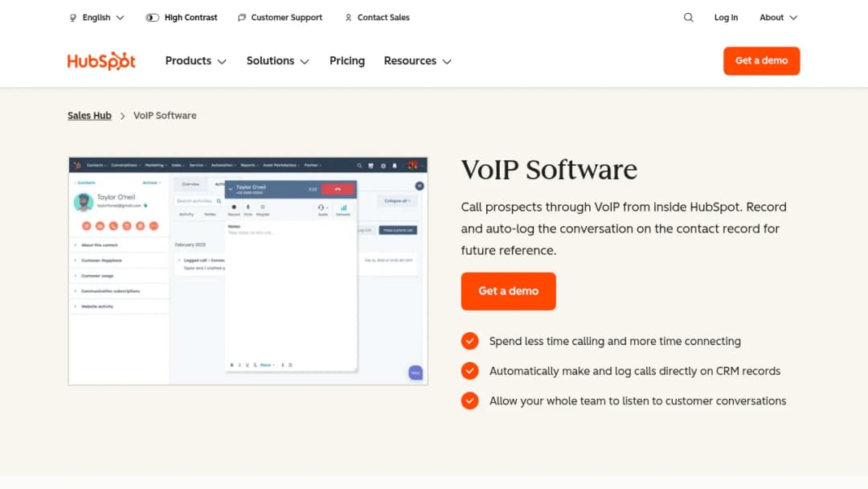Image resolution: width=868 pixels, height=489 pixels.
Task: Expand the Solutions menu
Action: [x=278, y=61]
